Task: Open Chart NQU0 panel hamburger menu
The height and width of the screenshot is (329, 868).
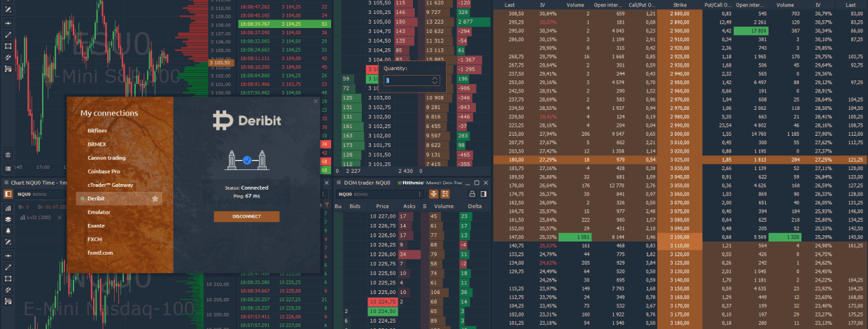Action: tap(6, 183)
